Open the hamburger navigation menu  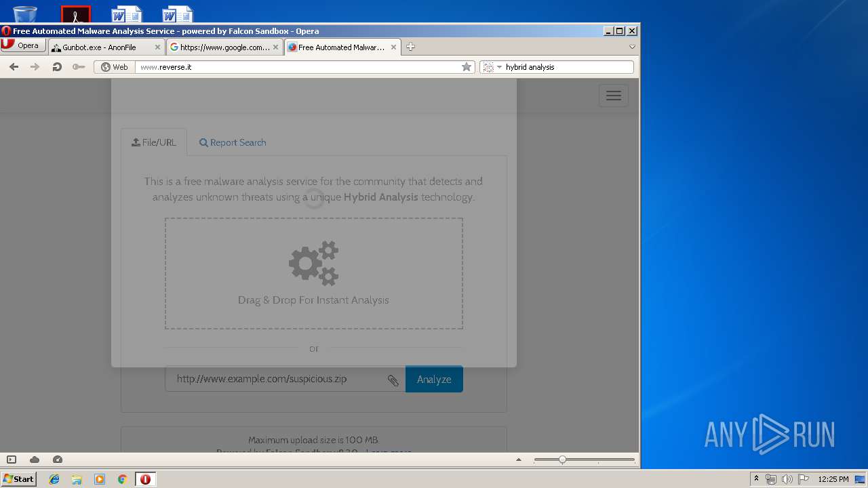click(614, 96)
